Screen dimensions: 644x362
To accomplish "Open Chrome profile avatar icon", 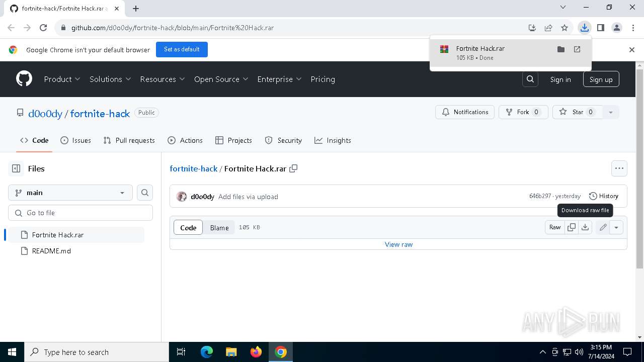I will (617, 28).
